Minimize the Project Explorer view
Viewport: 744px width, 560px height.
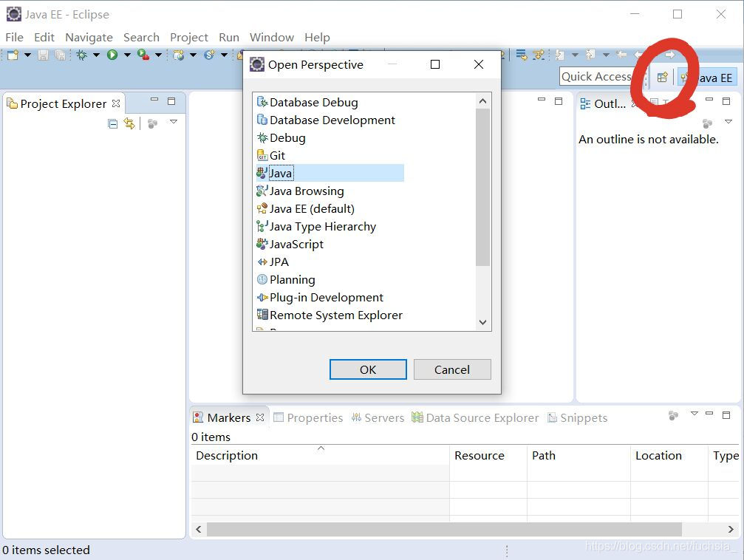[154, 100]
